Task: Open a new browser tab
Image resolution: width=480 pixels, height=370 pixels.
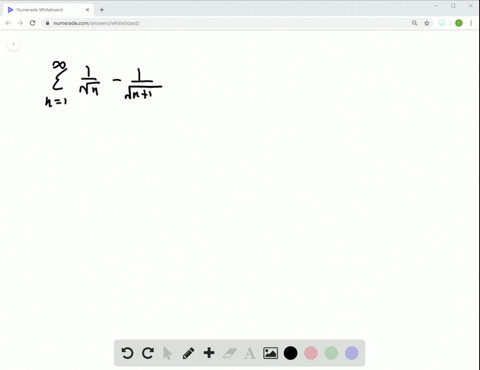Action: tap(102, 10)
